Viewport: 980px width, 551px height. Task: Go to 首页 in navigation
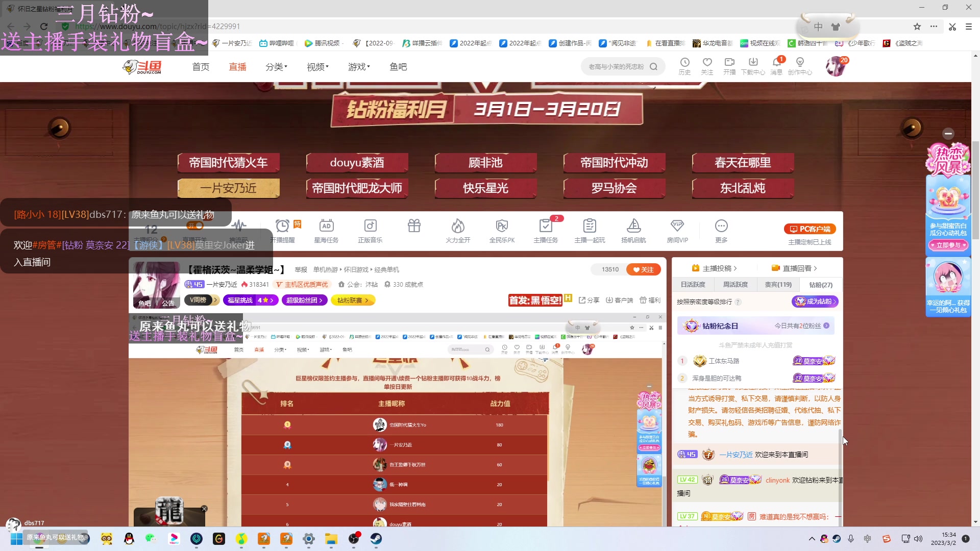(x=201, y=67)
